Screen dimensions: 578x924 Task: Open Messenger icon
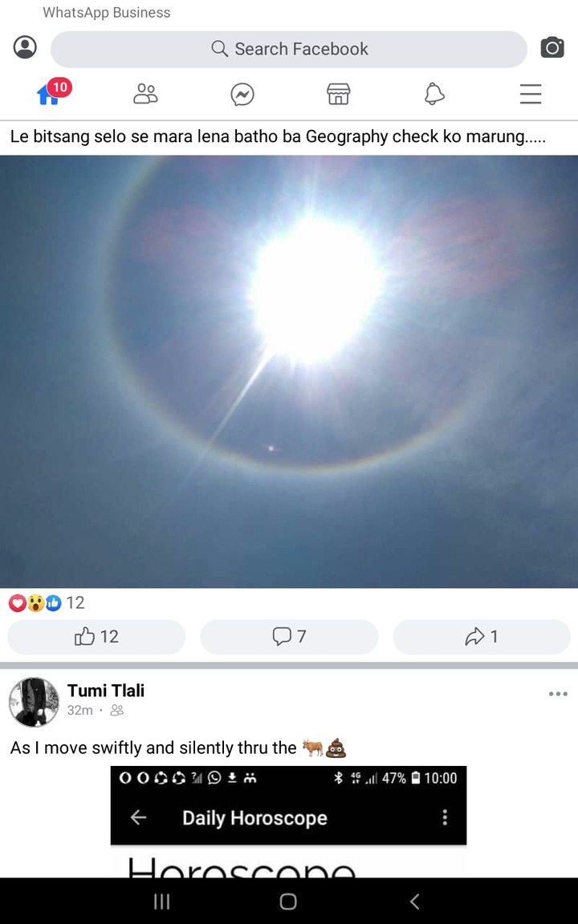pyautogui.click(x=242, y=95)
